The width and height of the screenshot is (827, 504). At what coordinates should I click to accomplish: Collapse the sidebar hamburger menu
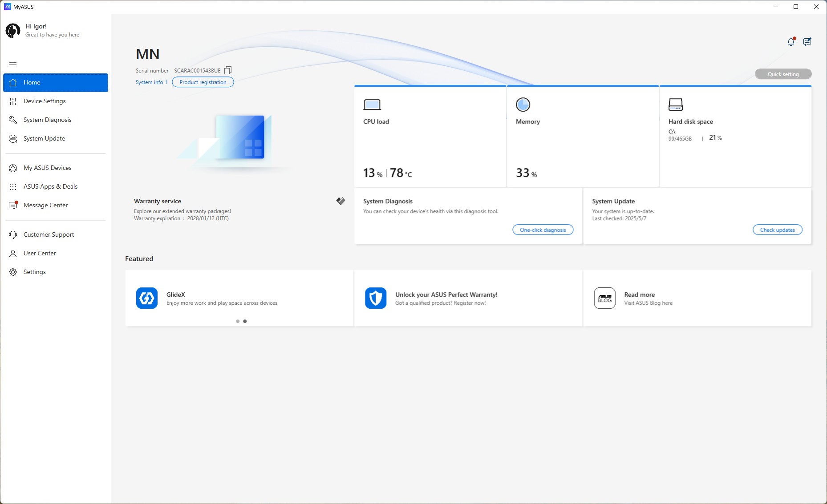coord(13,64)
